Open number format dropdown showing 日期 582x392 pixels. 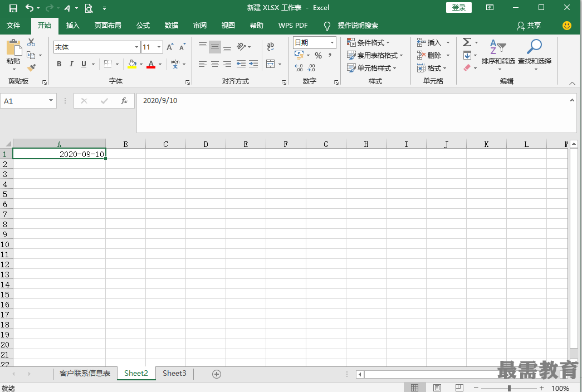click(x=332, y=43)
